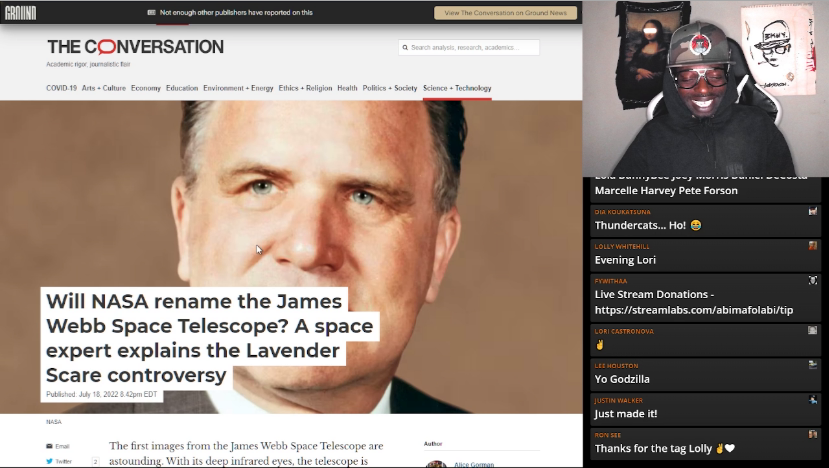
Task: Click The Conversation site logo
Action: click(x=135, y=47)
